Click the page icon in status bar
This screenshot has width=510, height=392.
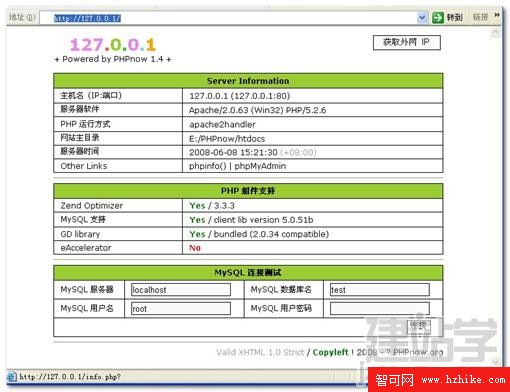[x=11, y=377]
